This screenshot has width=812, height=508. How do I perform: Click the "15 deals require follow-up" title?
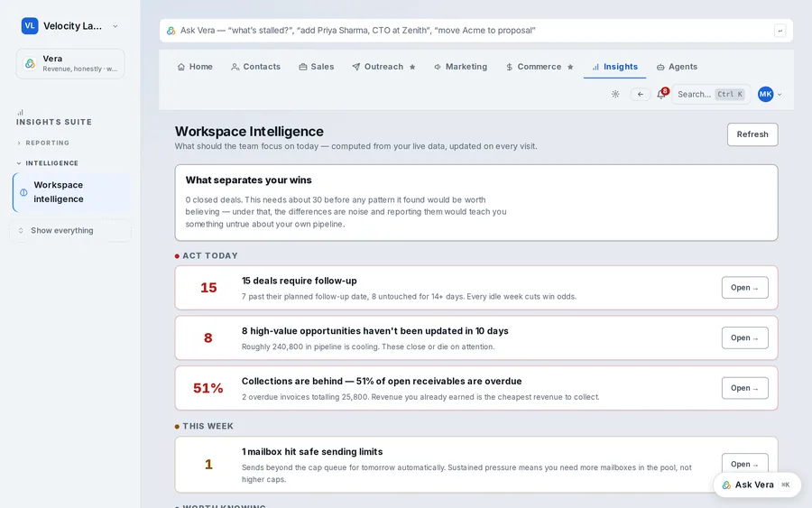pyautogui.click(x=300, y=281)
